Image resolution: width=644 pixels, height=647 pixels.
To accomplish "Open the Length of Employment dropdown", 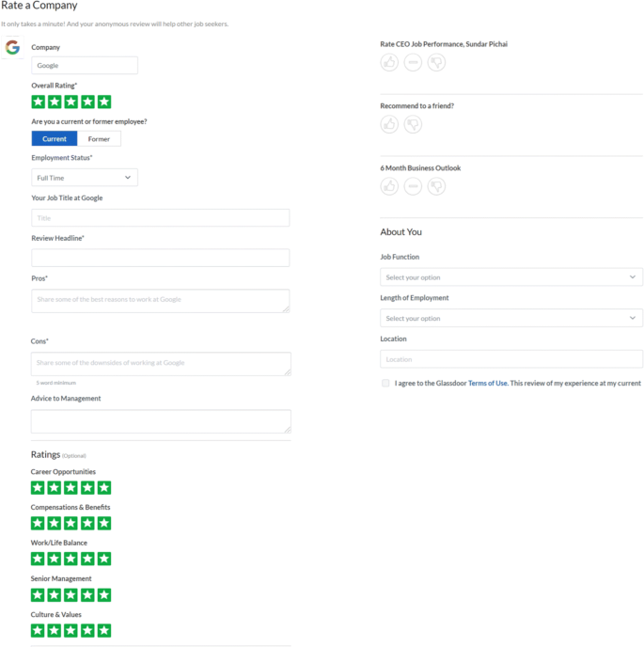I will point(511,318).
